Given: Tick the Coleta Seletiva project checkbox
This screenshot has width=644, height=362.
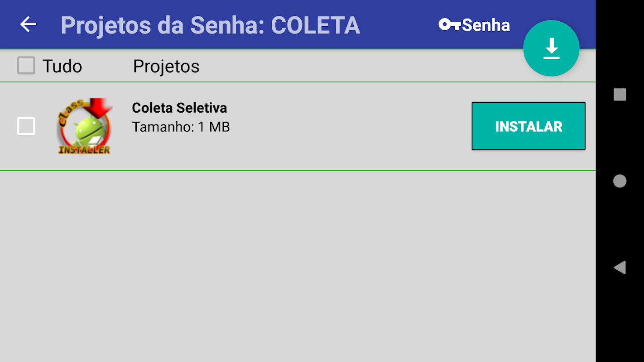Looking at the screenshot, I should point(26,126).
